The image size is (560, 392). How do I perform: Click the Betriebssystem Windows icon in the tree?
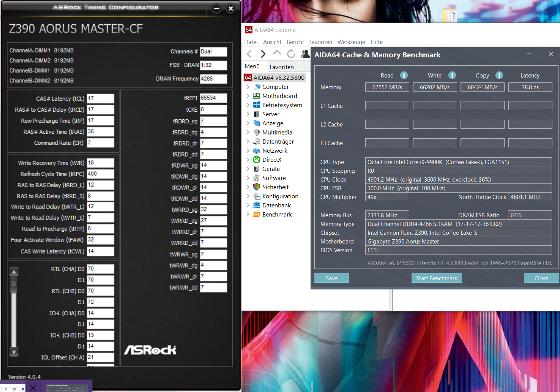[x=257, y=105]
